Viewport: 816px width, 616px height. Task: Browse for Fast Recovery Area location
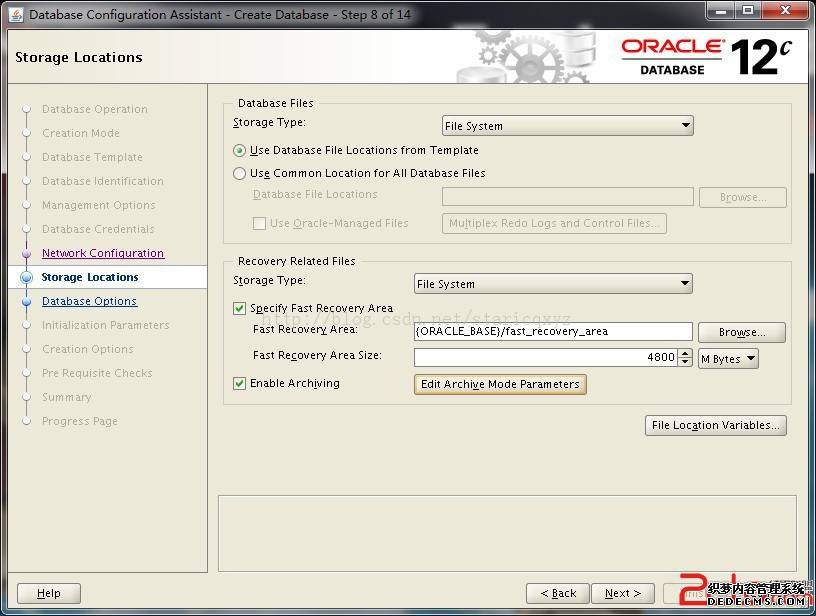tap(741, 332)
